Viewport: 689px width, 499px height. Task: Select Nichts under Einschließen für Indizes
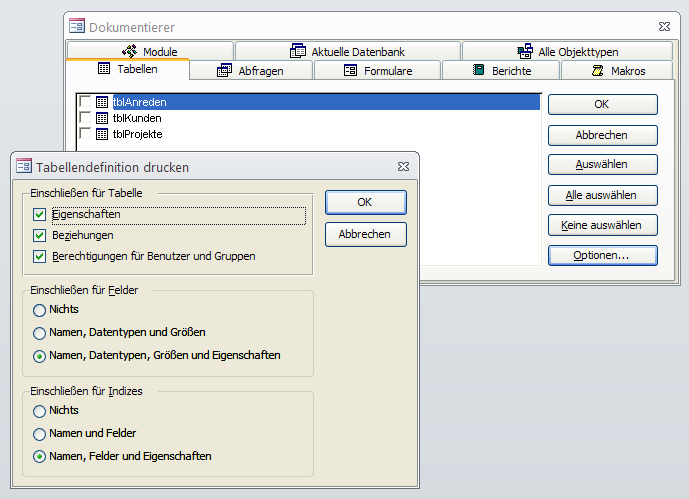[x=40, y=411]
